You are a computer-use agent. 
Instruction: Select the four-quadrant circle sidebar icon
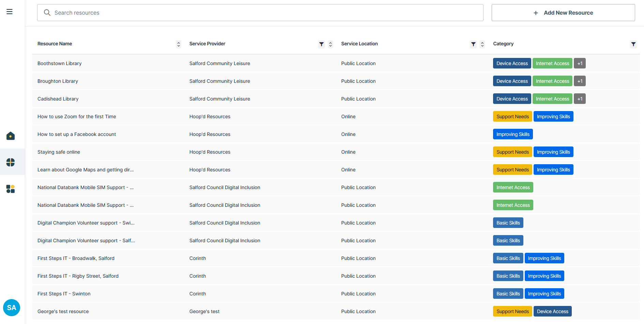[11, 162]
